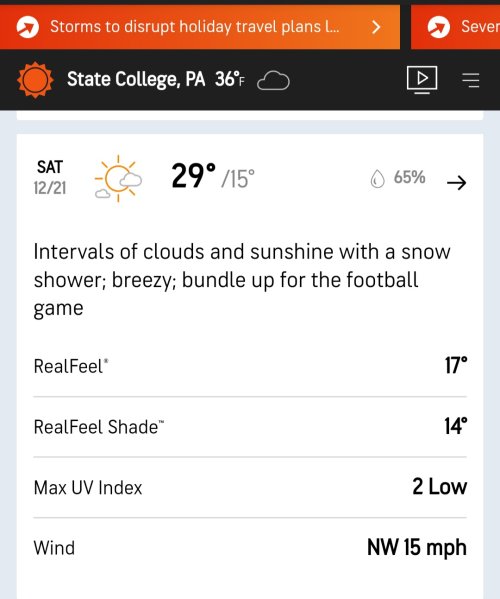Select the RealFeel row

point(250,366)
